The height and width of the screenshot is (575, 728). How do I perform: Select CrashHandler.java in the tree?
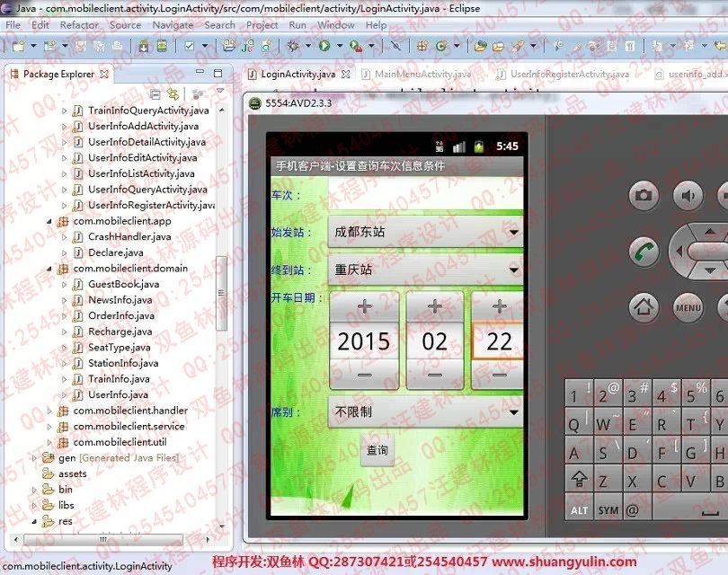(129, 237)
